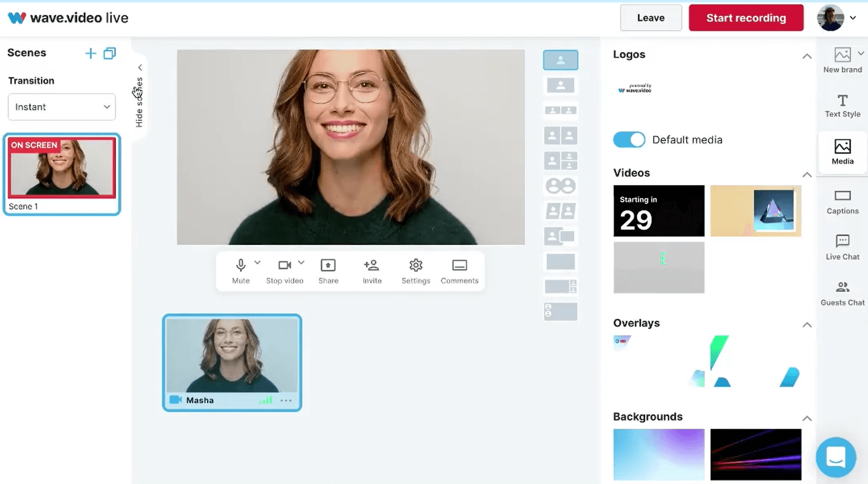The width and height of the screenshot is (868, 484).
Task: Add a new scene with plus icon
Action: (90, 53)
